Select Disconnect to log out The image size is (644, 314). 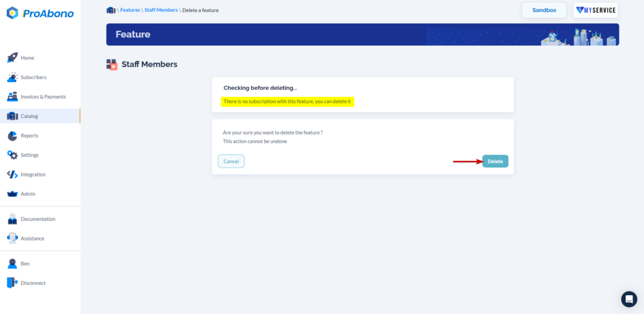click(x=33, y=283)
